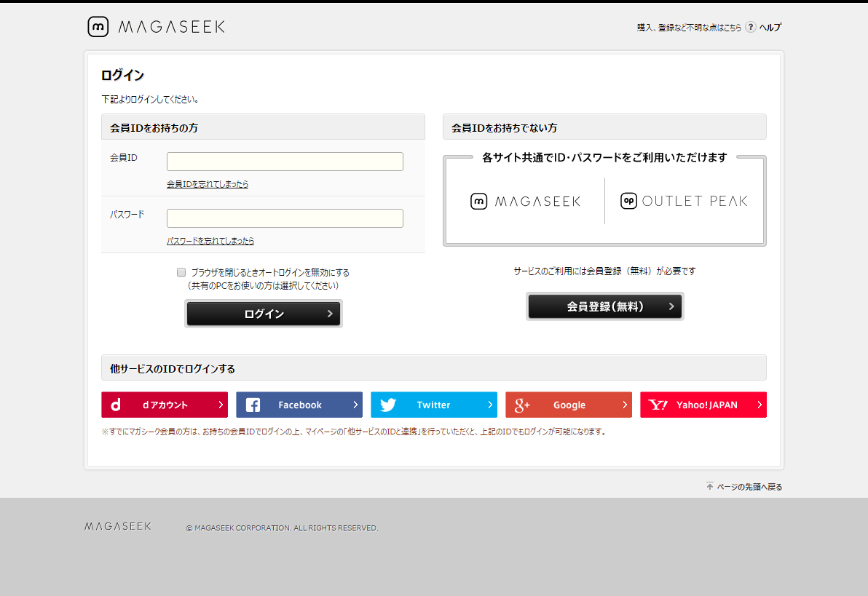
Task: Click the 他サービスのIDでログインする heading
Action: point(173,368)
